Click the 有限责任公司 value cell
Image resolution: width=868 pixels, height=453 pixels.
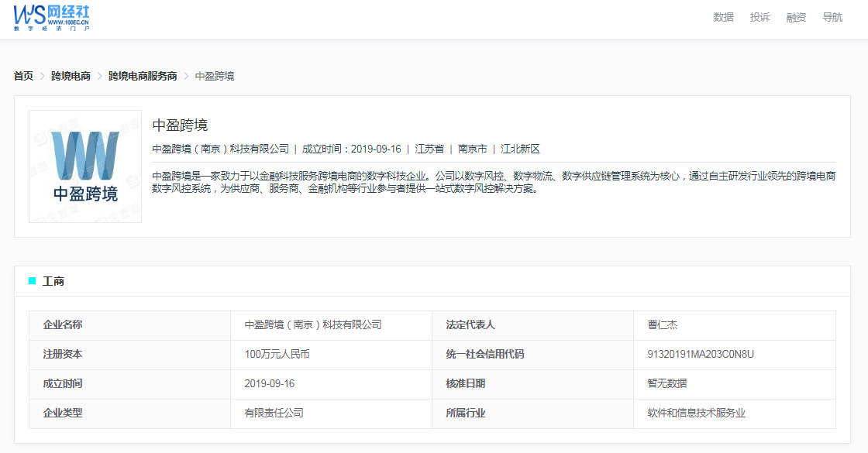tap(331, 414)
